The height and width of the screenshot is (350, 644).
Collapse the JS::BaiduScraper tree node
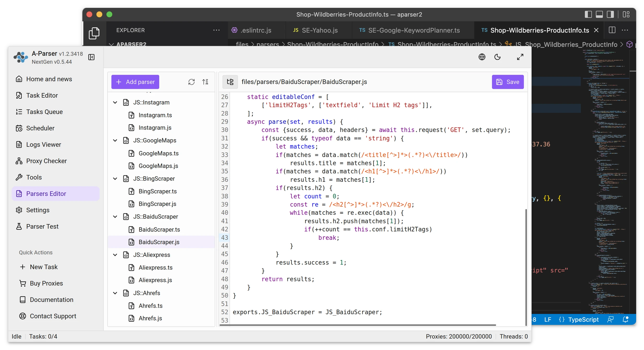click(115, 217)
